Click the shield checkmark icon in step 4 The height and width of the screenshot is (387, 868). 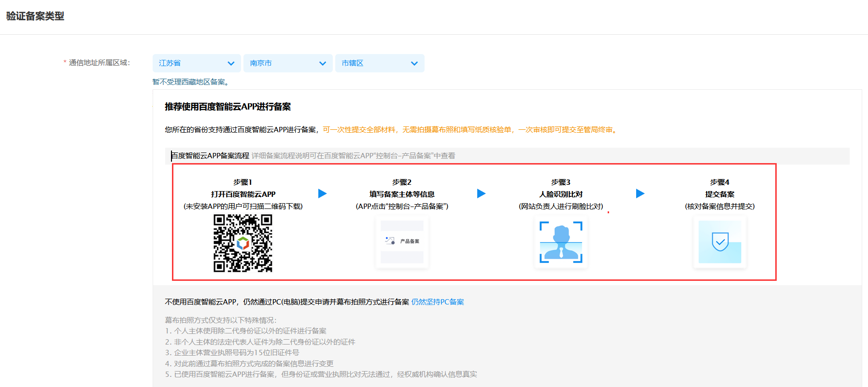click(720, 242)
